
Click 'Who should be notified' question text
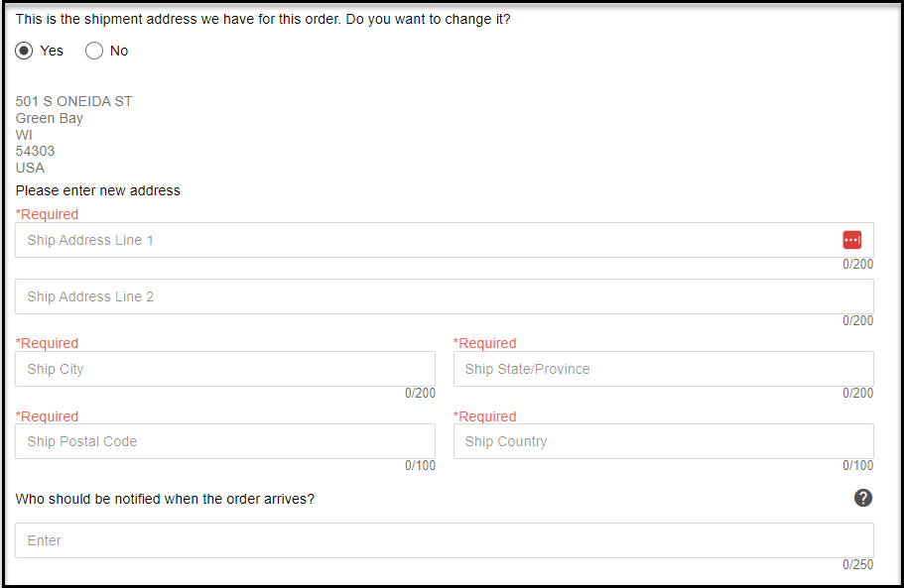click(165, 499)
